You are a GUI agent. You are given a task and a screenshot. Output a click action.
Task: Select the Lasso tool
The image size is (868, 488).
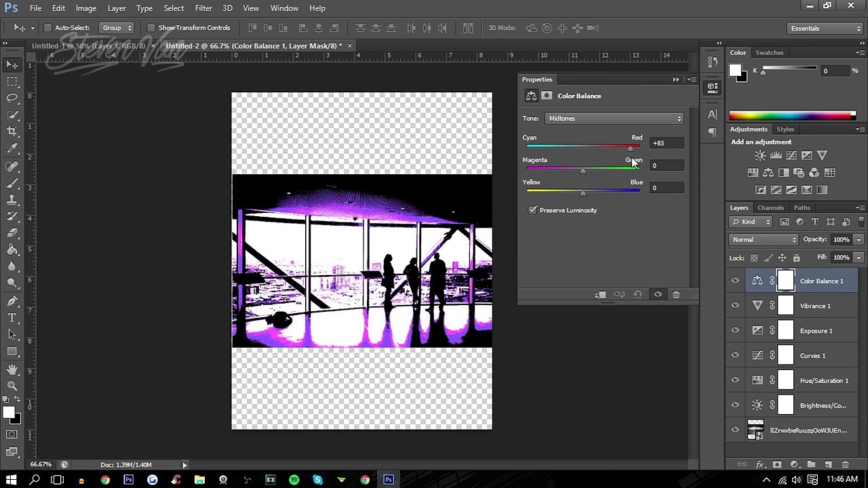click(x=12, y=98)
